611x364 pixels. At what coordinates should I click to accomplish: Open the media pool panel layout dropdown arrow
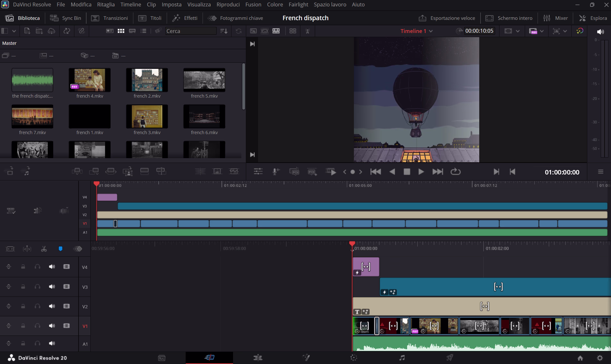click(14, 31)
